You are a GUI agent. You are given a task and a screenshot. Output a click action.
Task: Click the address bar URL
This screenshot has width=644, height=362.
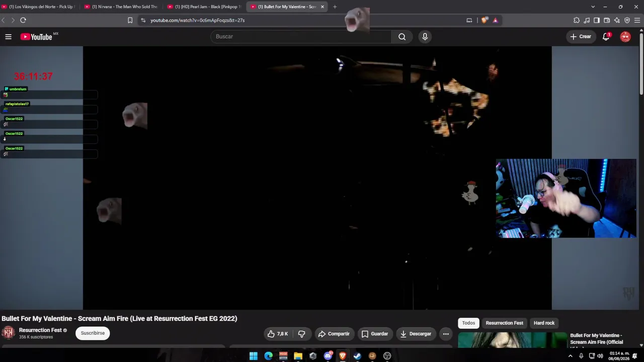[x=197, y=20]
